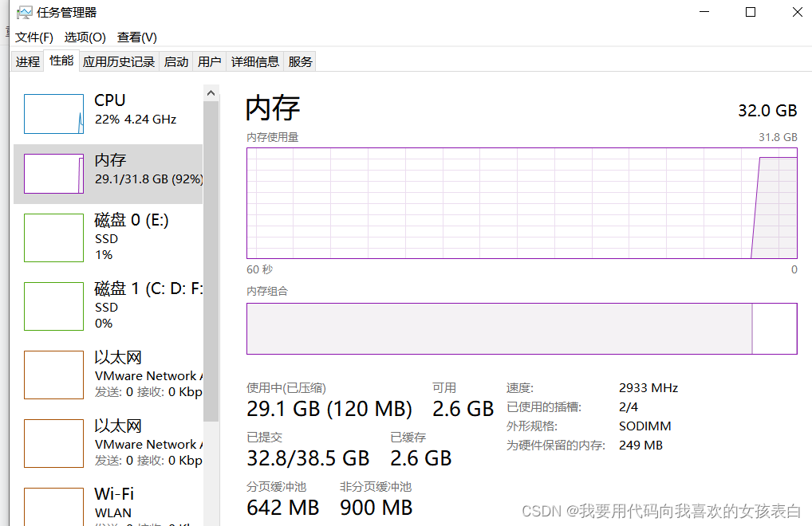
Task: Switch to the 进程 tab
Action: [28, 61]
